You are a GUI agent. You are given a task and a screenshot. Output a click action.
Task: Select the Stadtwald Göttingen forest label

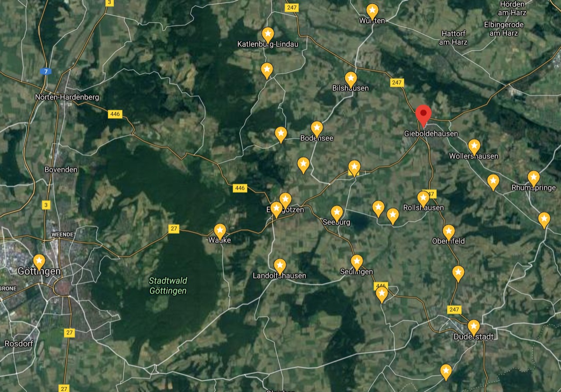pyautogui.click(x=168, y=286)
